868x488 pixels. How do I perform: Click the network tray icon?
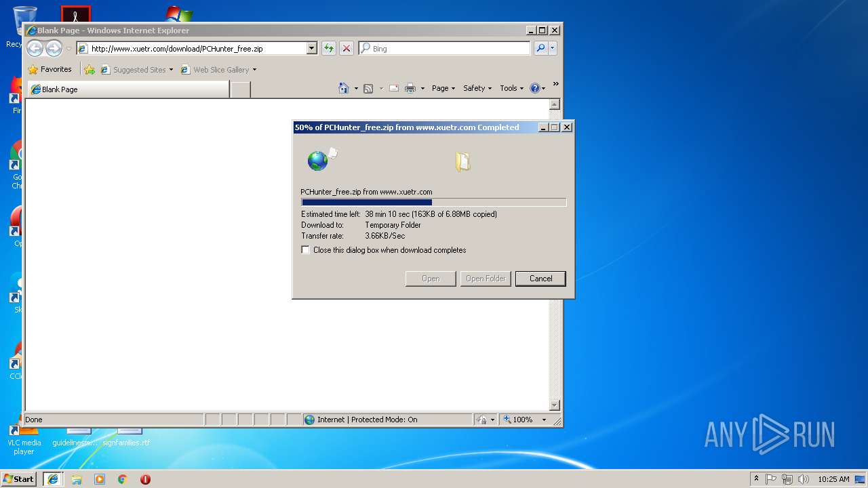(787, 479)
